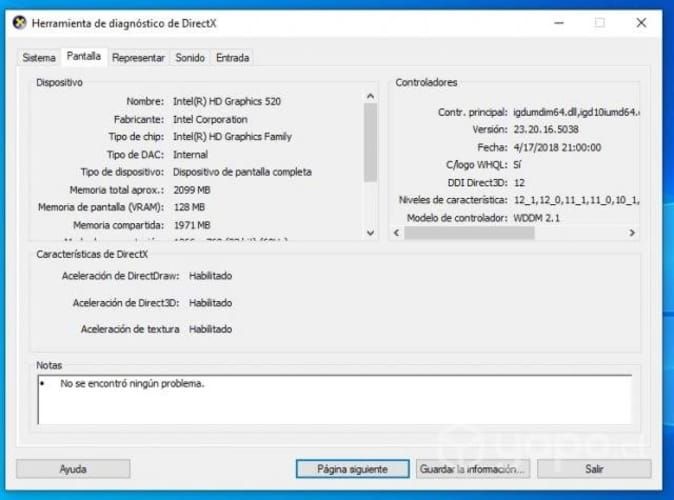Click the '128 MB' VRAM value
This screenshot has height=500, width=674.
point(189,207)
